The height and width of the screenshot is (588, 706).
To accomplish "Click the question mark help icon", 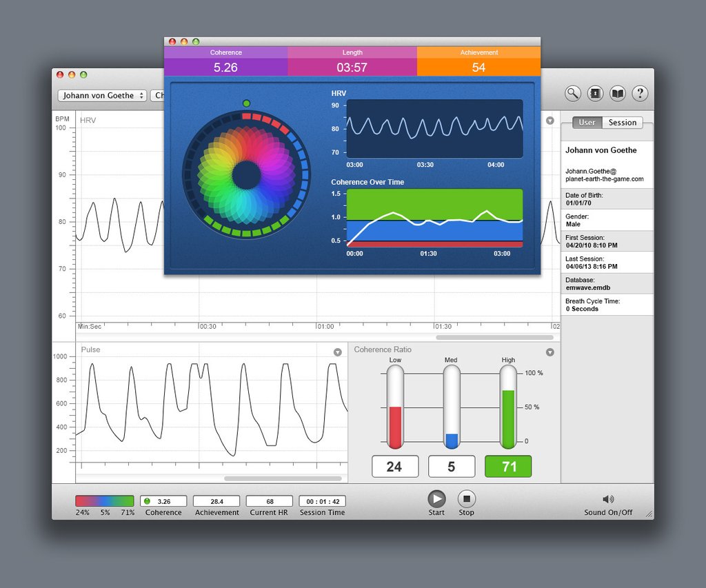I will tap(640, 94).
